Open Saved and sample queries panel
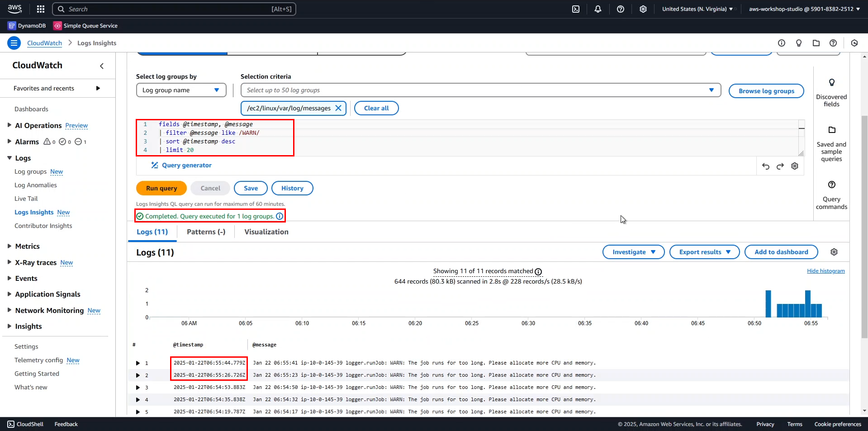Screen dimensions: 868x431 point(831,144)
